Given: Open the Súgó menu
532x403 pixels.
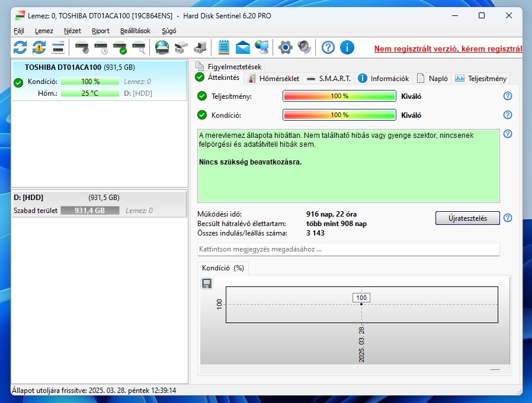Looking at the screenshot, I should coord(169,31).
